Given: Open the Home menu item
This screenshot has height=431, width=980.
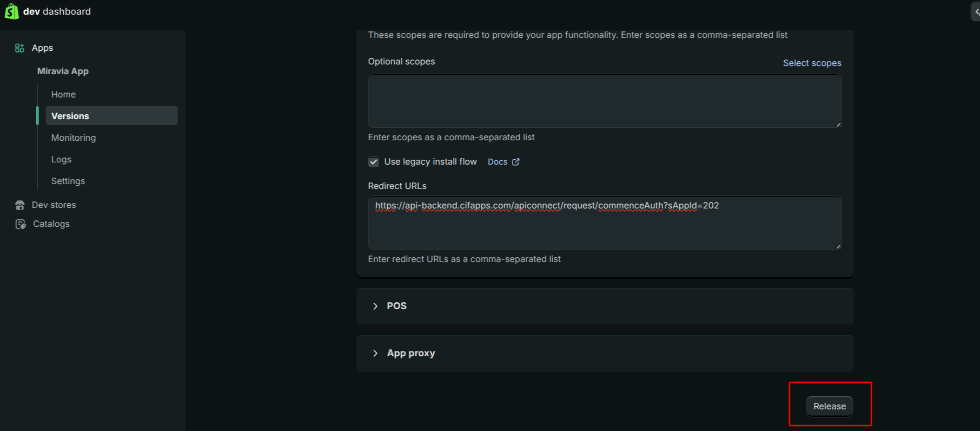Looking at the screenshot, I should (63, 94).
